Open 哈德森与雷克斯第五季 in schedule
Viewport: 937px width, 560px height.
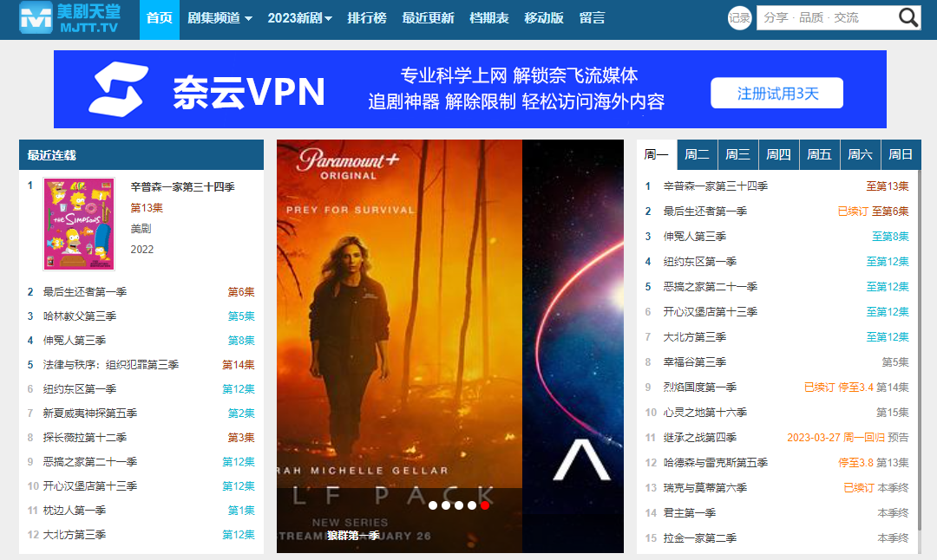pos(715,463)
